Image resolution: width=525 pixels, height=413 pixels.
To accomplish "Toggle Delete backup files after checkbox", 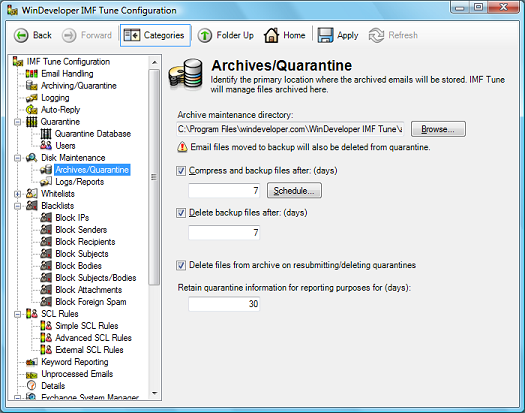I will (181, 213).
